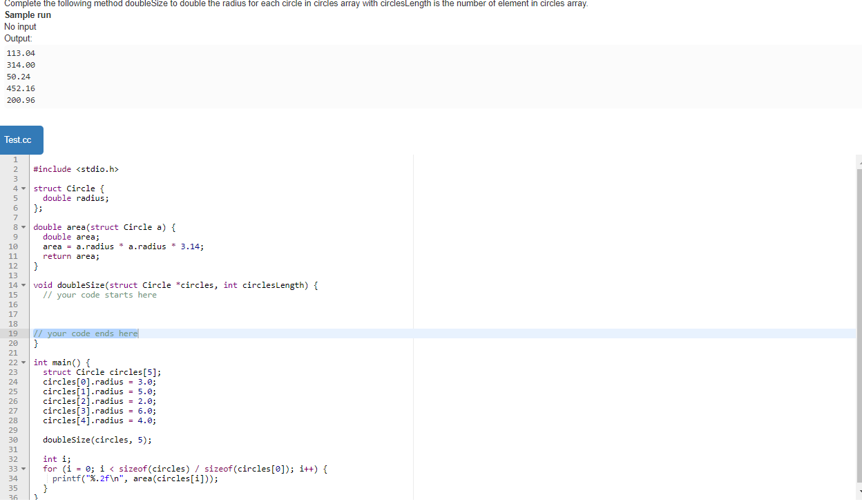Click the 'double area(struct Circle a) {' line
862x504 pixels.
pyautogui.click(x=104, y=227)
